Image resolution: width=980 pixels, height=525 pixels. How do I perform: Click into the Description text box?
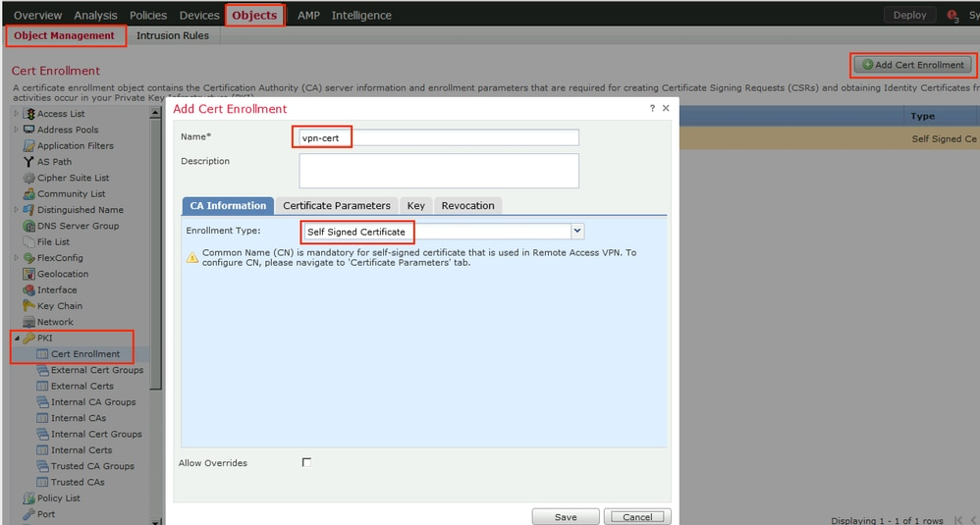coord(439,171)
